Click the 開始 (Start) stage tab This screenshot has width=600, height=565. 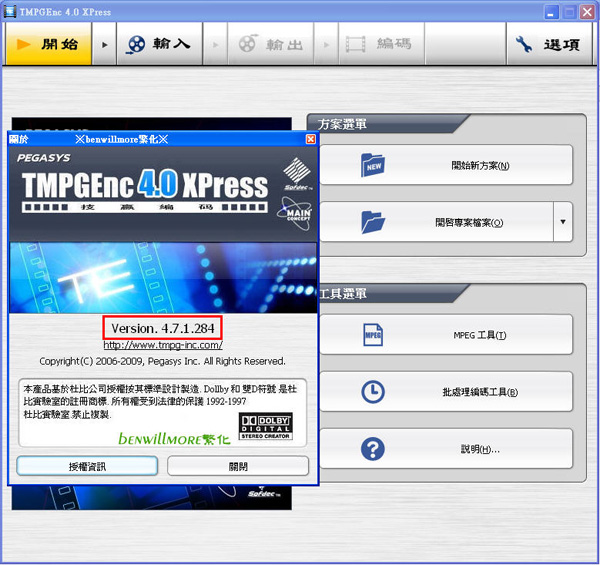[x=49, y=44]
